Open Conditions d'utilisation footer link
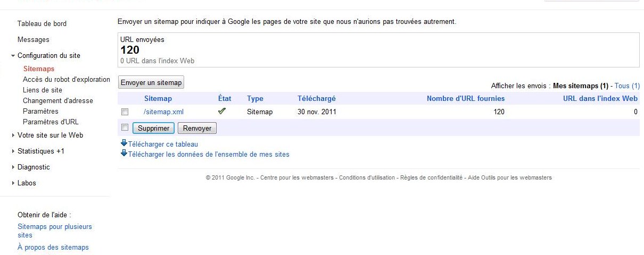This screenshot has width=644, height=255. (x=367, y=177)
